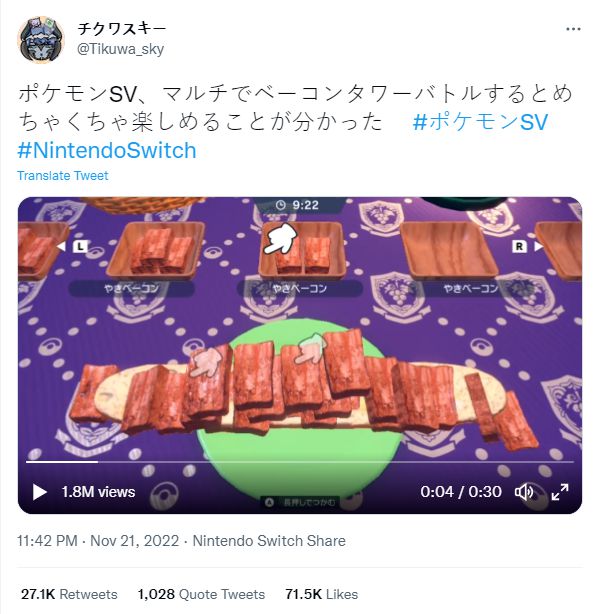Screen dimensions: 599x614
Task: Click the 11:42 PM Nov 21, 2022 timestamp
Action: click(98, 541)
